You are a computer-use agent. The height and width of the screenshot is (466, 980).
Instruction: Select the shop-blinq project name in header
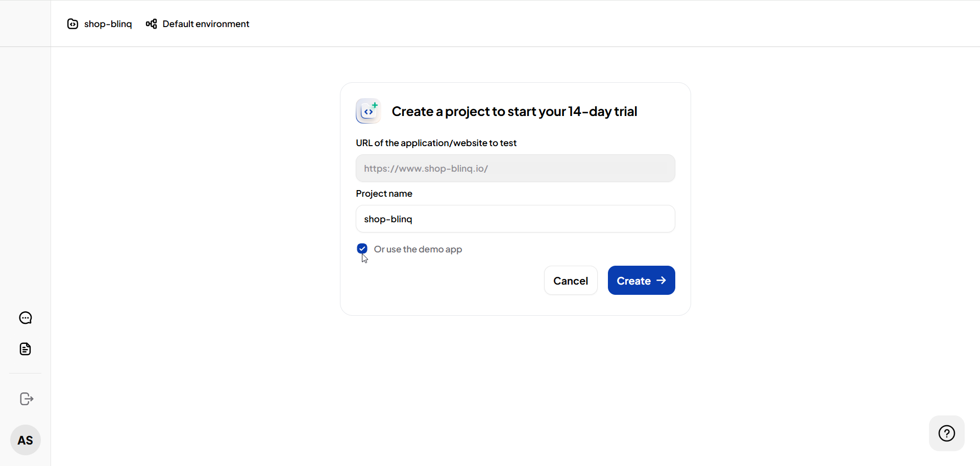(x=108, y=24)
